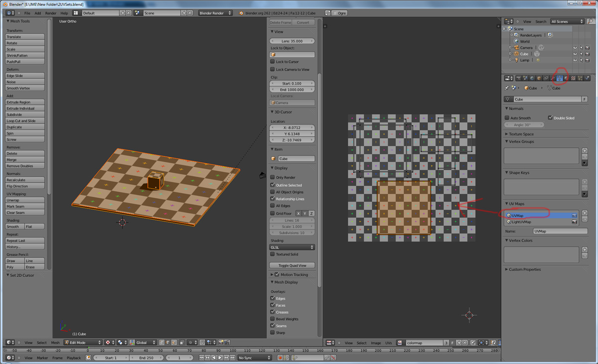Click the Lens 35.000 value slider

(x=292, y=41)
